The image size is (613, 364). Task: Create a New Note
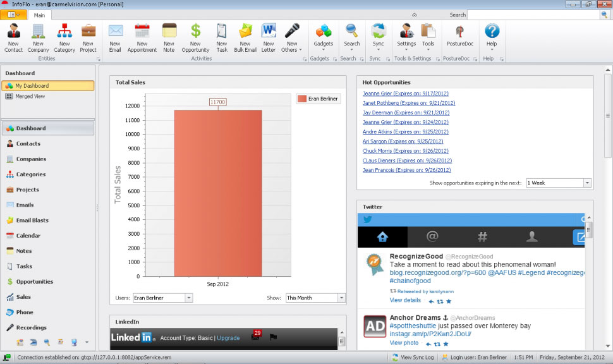169,37
